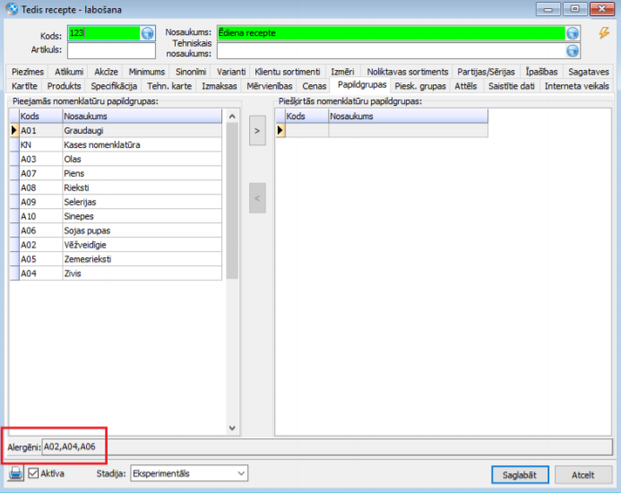Click the lightning bolt icon
The height and width of the screenshot is (493, 621).
(x=604, y=32)
